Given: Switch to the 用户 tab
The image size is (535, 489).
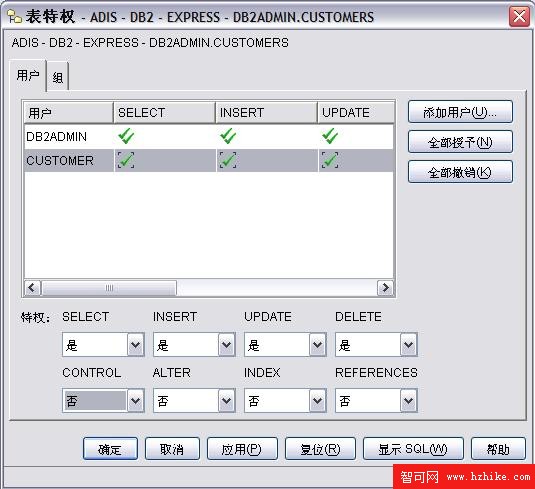Looking at the screenshot, I should coord(28,75).
